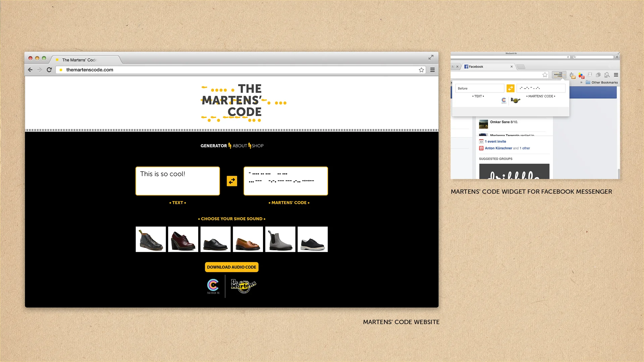Click the colored circles extension with badge 2

(x=581, y=75)
